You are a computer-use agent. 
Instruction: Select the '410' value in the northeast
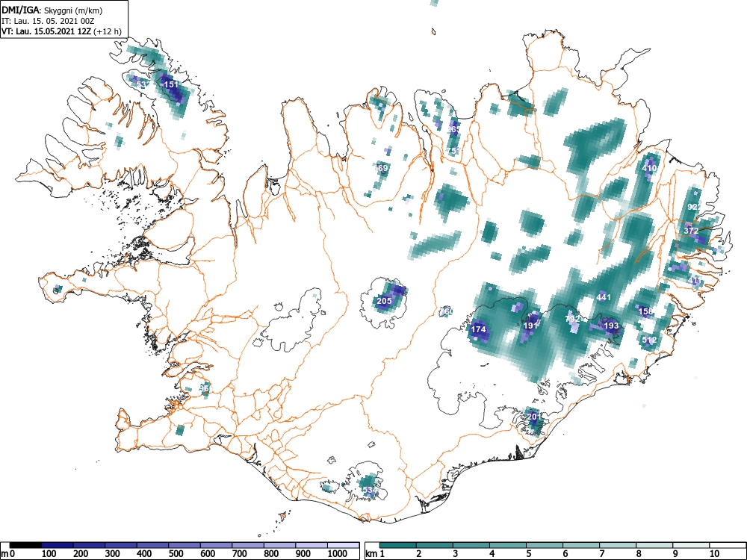tap(649, 168)
